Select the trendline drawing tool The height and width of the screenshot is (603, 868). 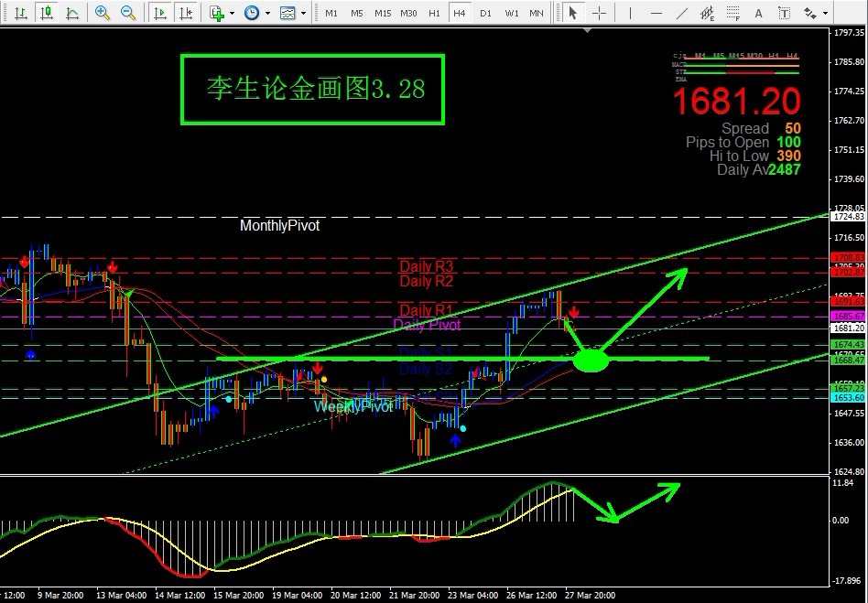680,13
